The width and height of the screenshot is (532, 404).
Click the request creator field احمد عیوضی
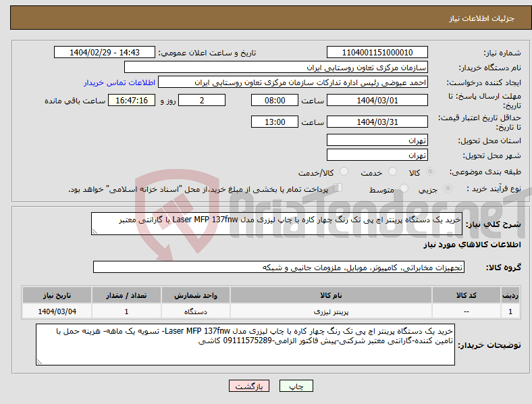pos(293,82)
